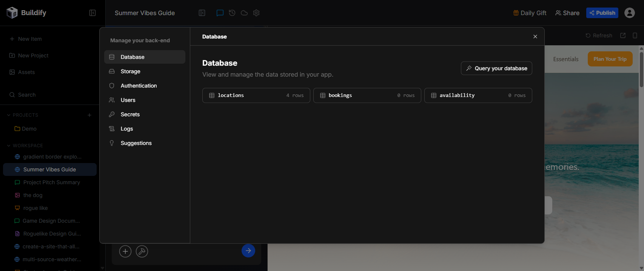Click the add attachment plus icon in chat

click(x=125, y=251)
